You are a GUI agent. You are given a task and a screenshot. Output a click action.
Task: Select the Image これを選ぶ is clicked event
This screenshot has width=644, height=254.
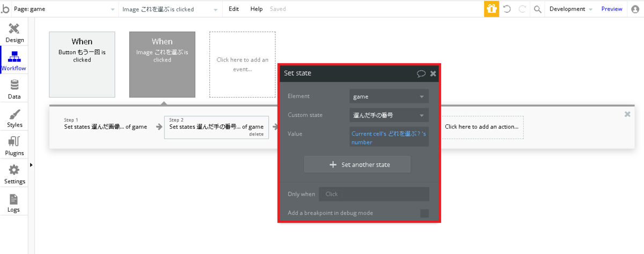pos(162,64)
